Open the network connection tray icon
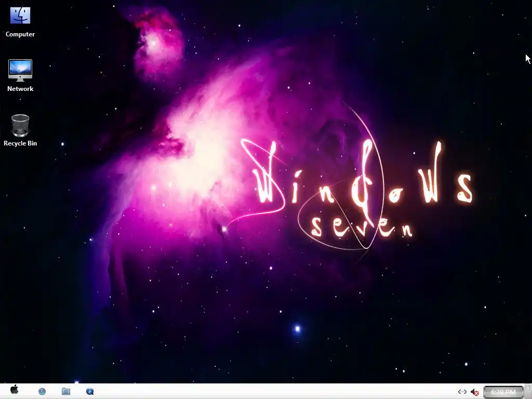Viewport: 532px width, 399px height. (x=462, y=392)
